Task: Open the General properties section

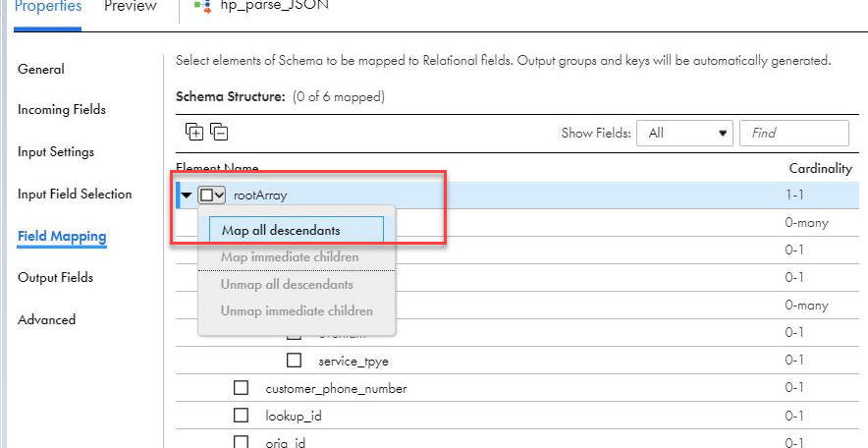Action: 41,70
